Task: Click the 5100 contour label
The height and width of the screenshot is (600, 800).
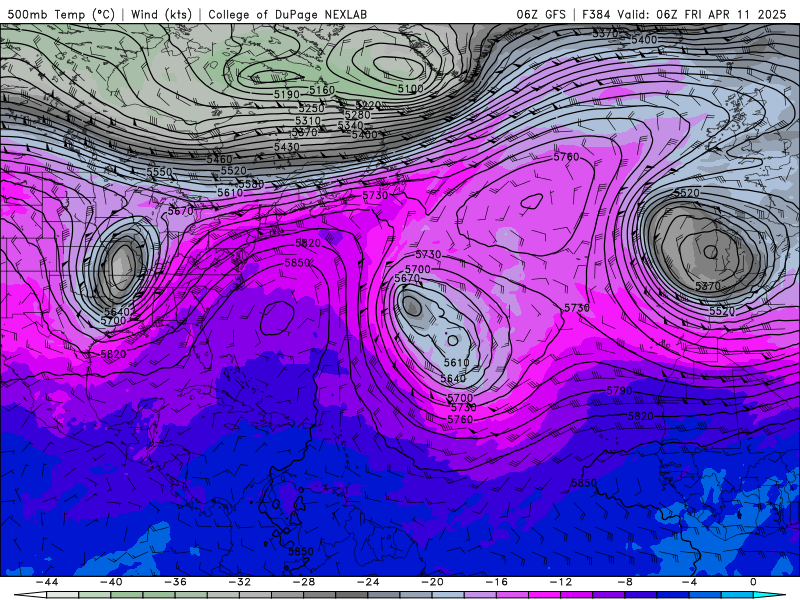Action: [x=410, y=89]
